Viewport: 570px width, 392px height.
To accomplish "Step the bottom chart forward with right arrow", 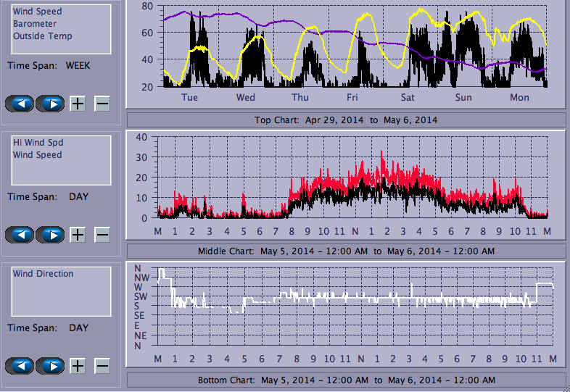I will pyautogui.click(x=50, y=366).
